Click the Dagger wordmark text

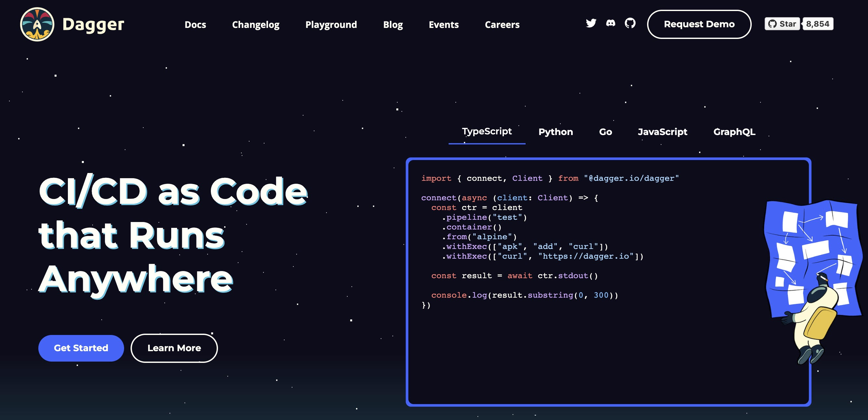(93, 25)
